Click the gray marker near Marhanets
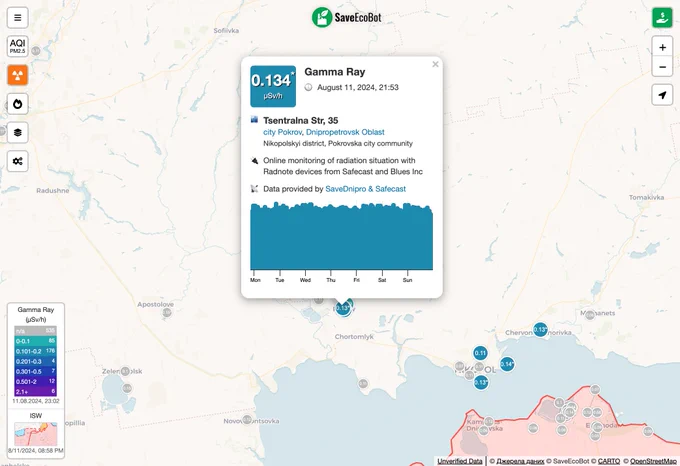This screenshot has height=466, width=680. tap(590, 315)
